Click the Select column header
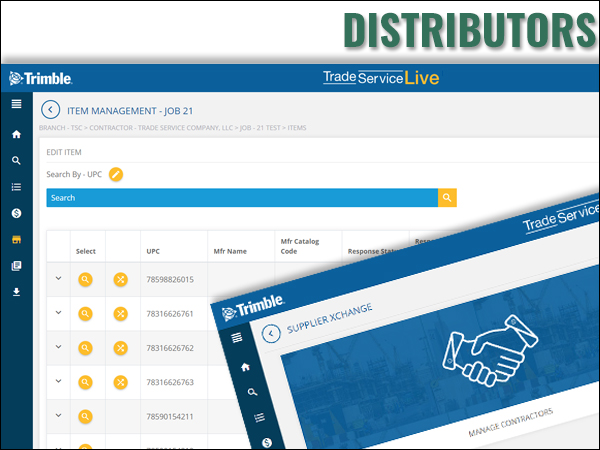This screenshot has width=600, height=450. click(86, 251)
